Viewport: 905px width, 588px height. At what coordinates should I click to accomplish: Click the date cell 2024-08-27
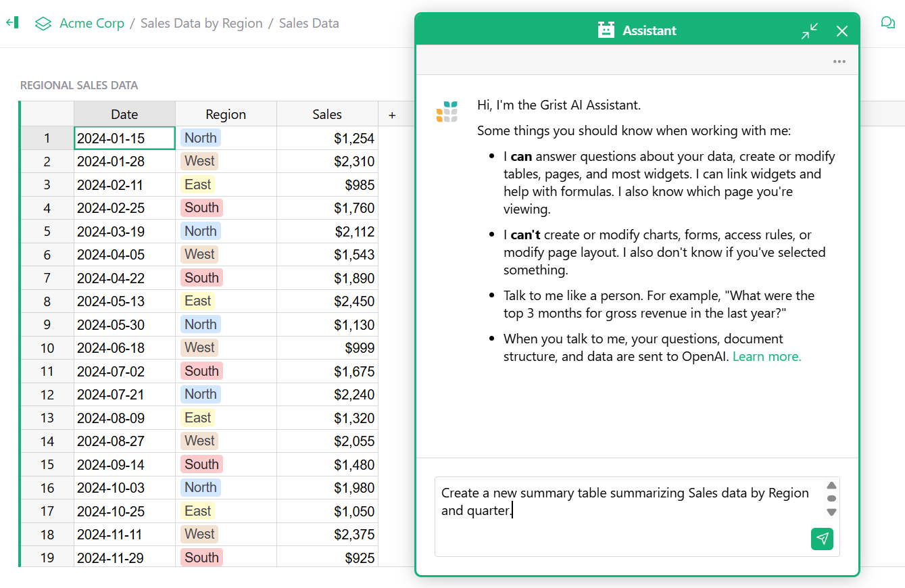(124, 441)
